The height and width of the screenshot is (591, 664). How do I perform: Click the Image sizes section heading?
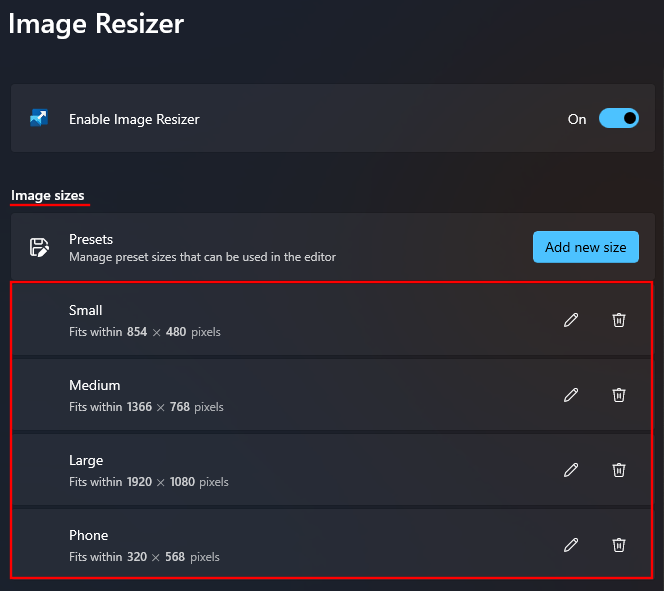[48, 195]
